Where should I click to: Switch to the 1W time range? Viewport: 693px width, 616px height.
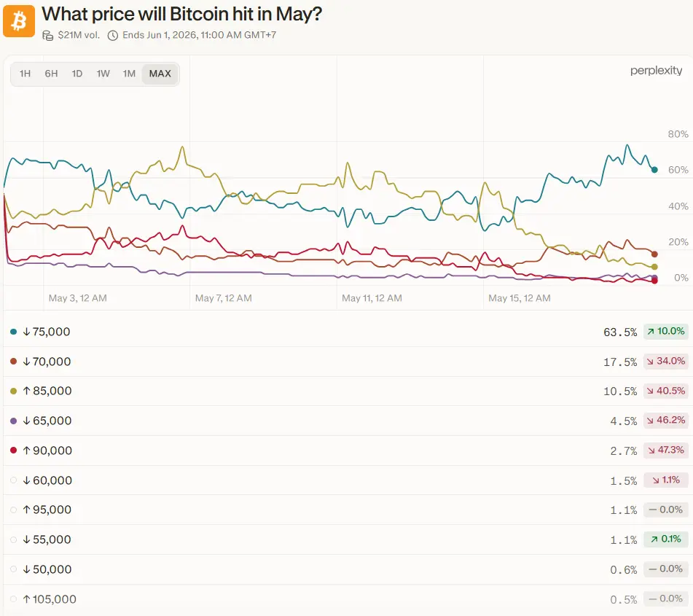(103, 74)
